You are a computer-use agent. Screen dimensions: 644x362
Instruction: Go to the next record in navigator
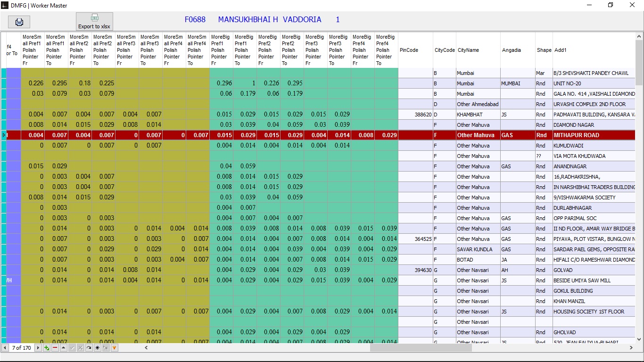[38, 348]
